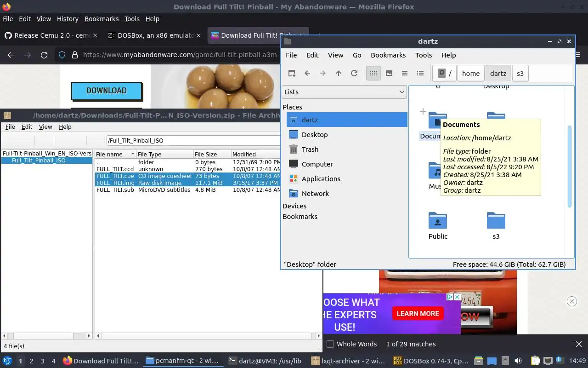Sort by File Type column
The image size is (588, 368).
click(165, 154)
